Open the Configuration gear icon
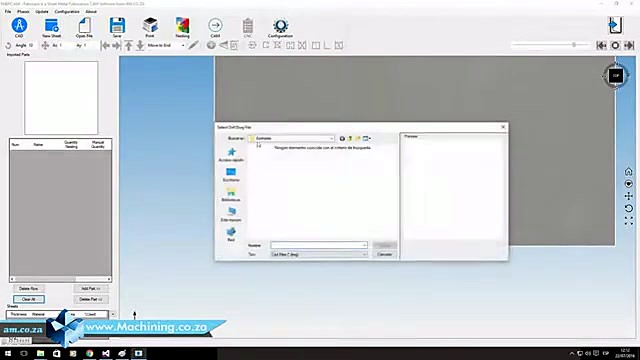640x360 pixels. (280, 26)
